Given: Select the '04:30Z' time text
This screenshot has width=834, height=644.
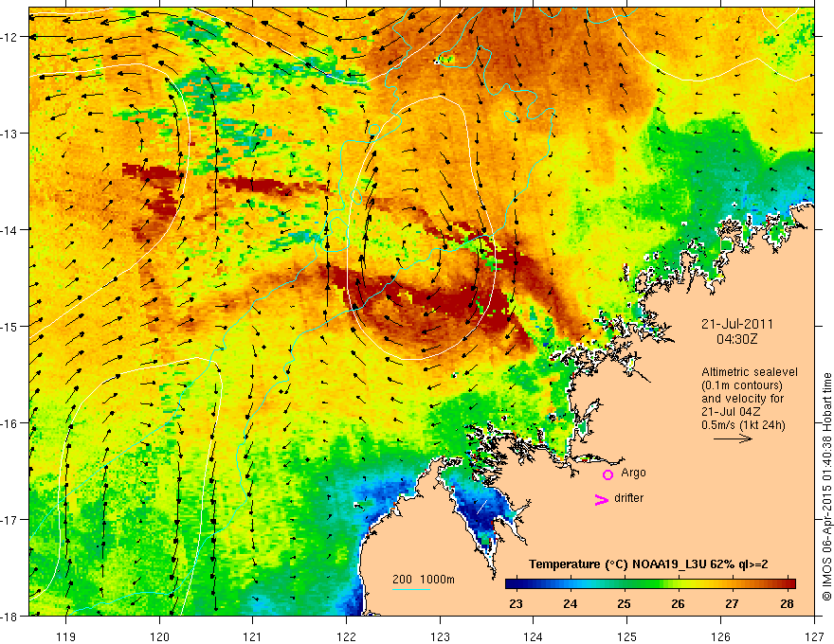Looking at the screenshot, I should pos(736,339).
